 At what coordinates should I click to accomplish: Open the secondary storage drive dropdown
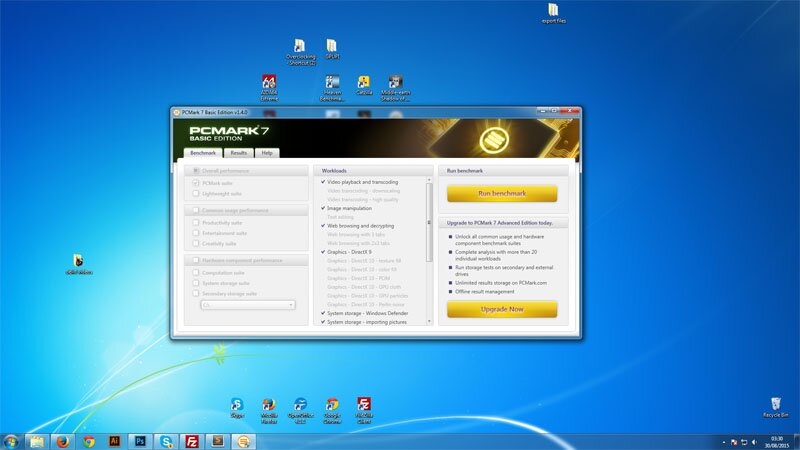click(247, 305)
